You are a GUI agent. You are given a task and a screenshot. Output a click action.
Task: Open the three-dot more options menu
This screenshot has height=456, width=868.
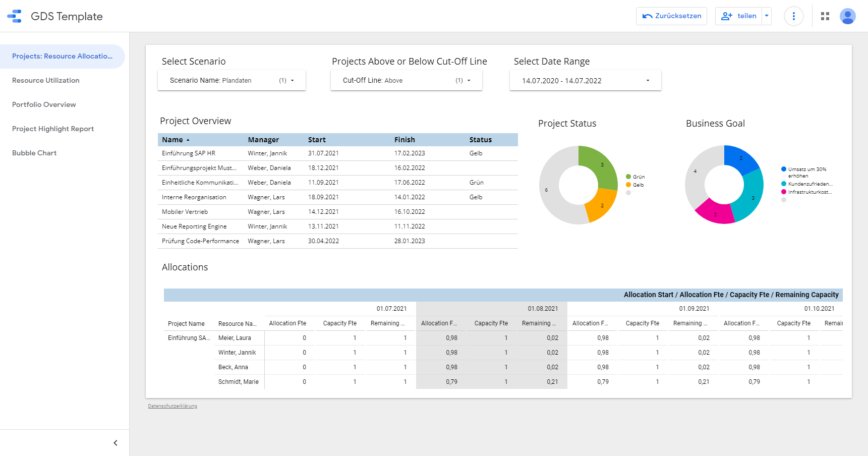click(793, 16)
